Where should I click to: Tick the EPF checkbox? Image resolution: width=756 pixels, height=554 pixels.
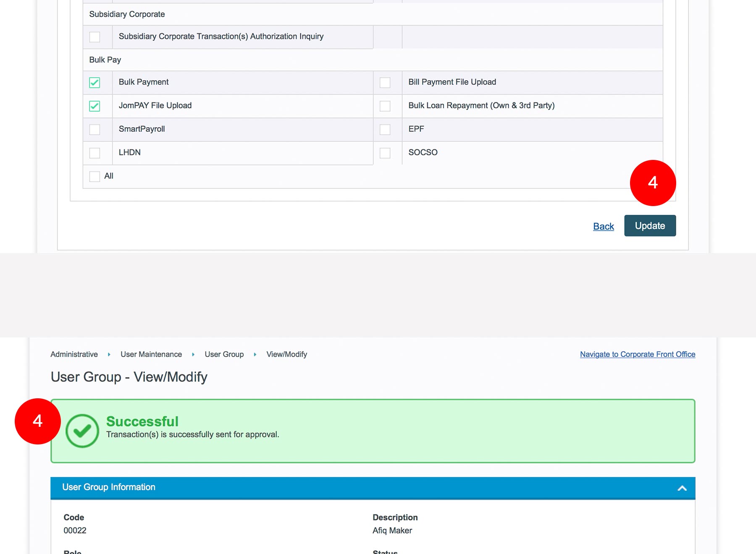385,130
